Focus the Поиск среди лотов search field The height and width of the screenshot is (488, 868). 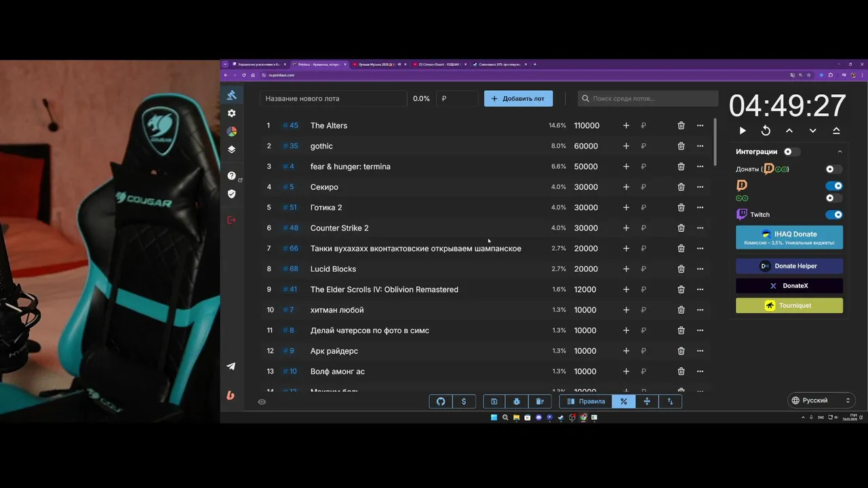click(648, 98)
